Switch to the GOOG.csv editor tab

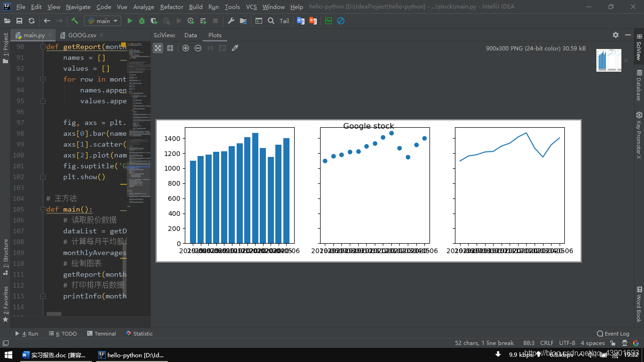(x=82, y=35)
